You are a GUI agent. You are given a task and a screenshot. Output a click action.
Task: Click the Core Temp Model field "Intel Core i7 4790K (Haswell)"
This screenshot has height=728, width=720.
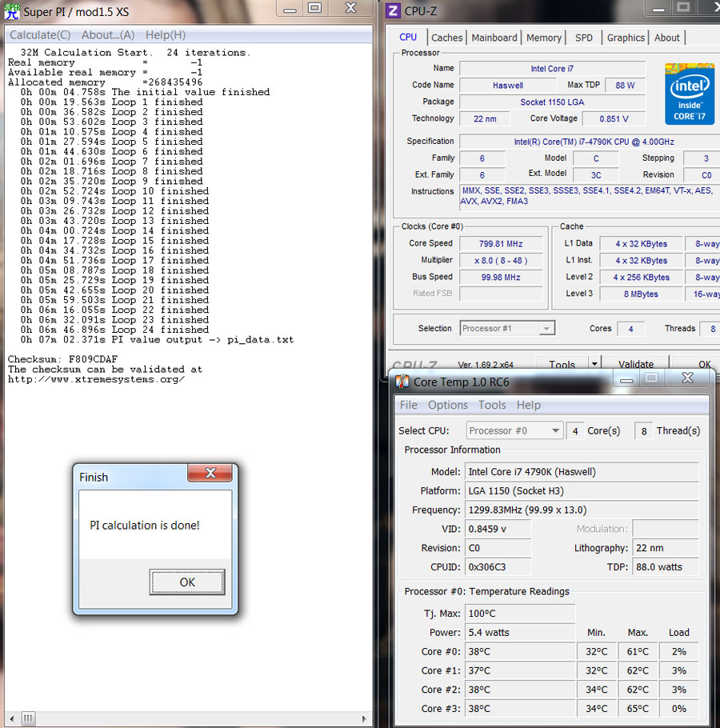tap(582, 472)
